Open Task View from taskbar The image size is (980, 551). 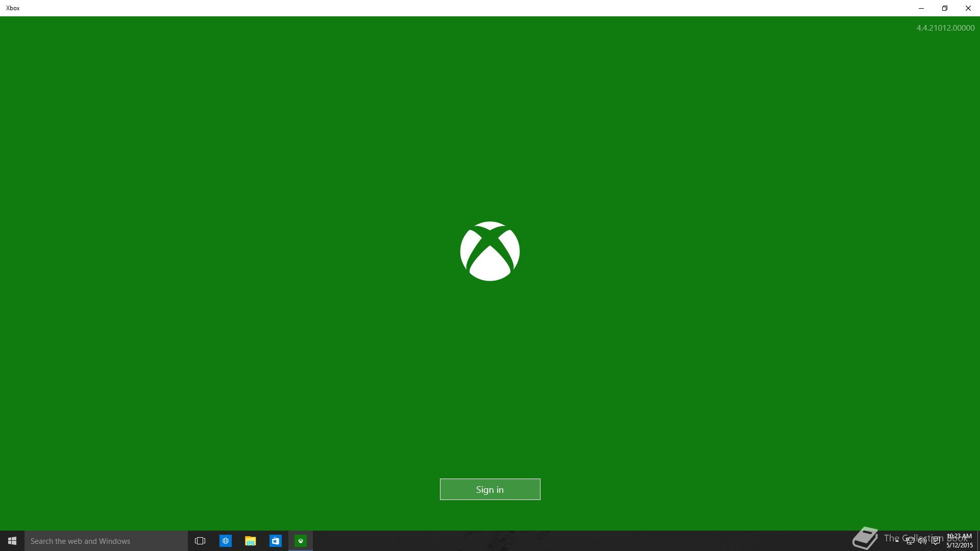(x=200, y=541)
